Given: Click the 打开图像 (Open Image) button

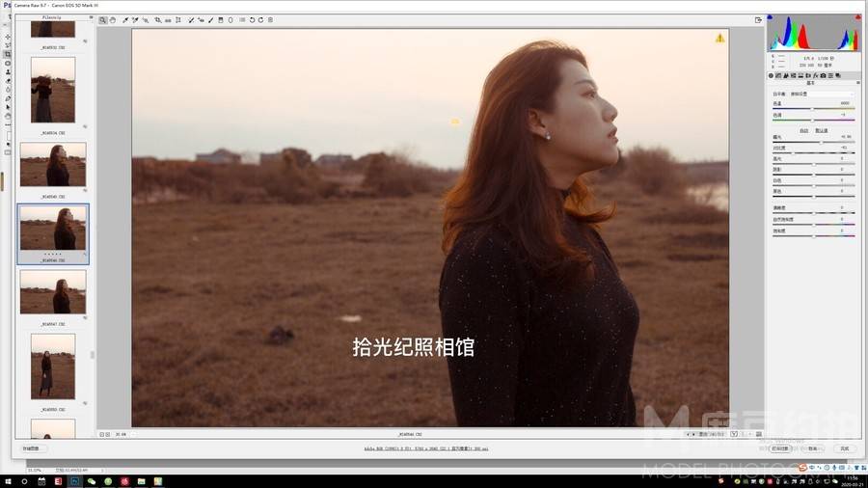Looking at the screenshot, I should tap(780, 448).
